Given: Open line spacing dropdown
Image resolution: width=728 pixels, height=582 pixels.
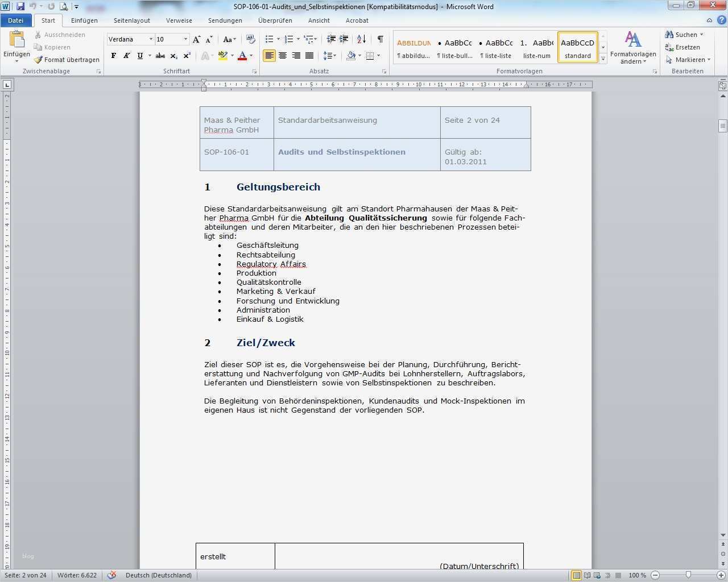Looking at the screenshot, I should pos(329,56).
